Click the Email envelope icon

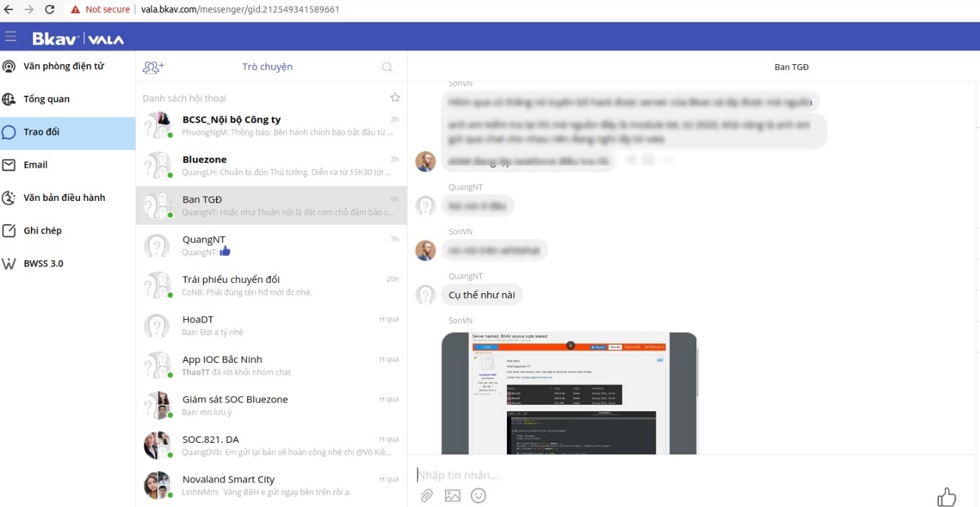(9, 165)
